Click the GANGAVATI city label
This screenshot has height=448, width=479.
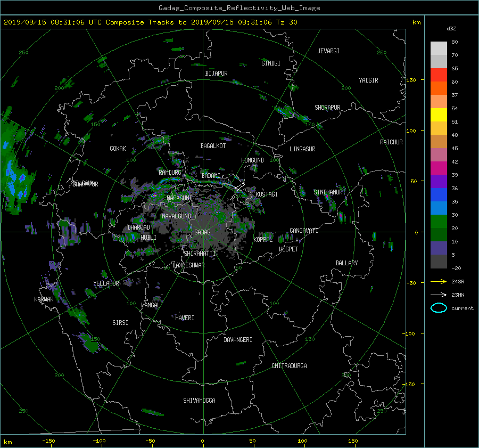click(304, 231)
